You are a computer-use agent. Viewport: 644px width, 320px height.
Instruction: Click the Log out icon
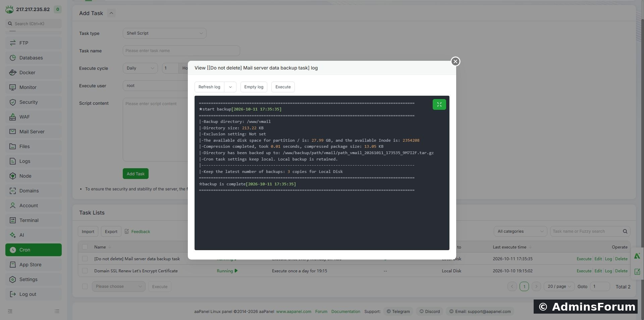(13, 294)
